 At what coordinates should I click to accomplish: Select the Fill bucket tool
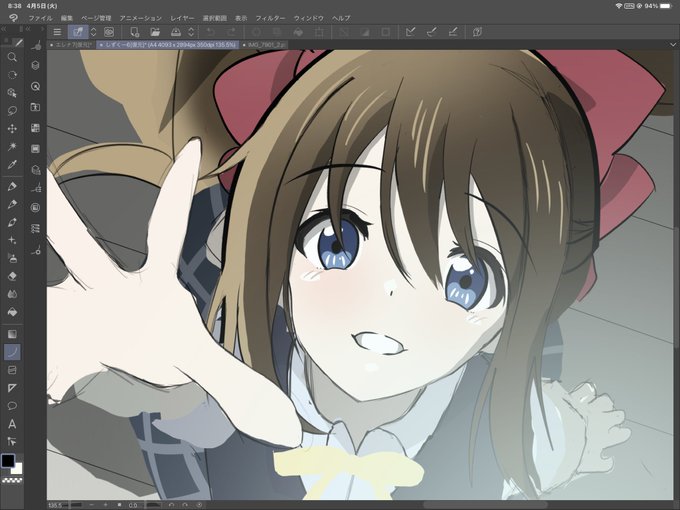(12, 312)
